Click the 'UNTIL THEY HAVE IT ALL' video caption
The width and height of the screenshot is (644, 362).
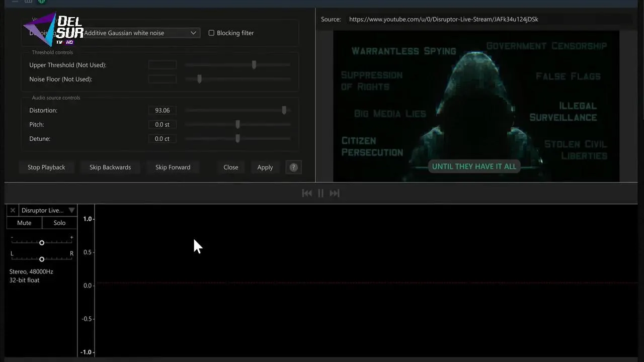(x=474, y=166)
